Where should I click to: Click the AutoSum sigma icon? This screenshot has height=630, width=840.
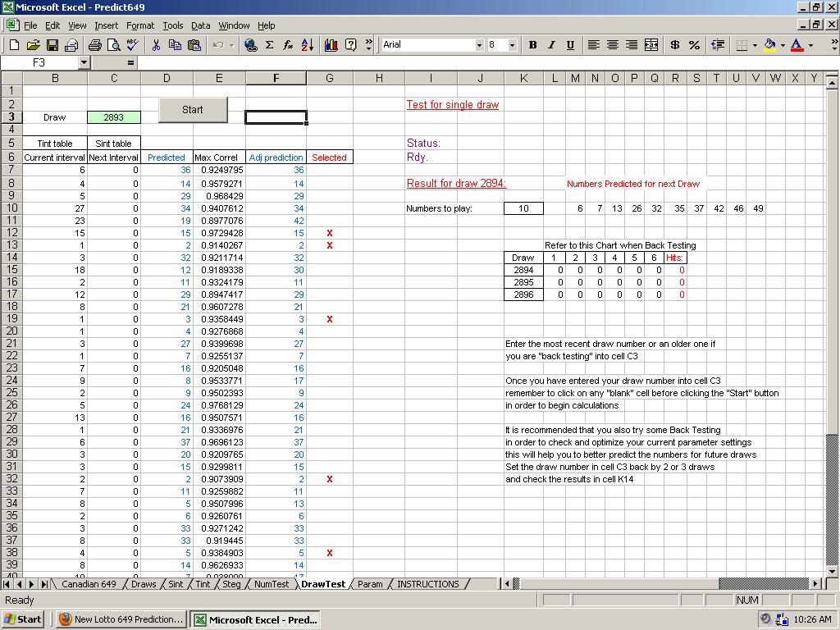pos(269,45)
